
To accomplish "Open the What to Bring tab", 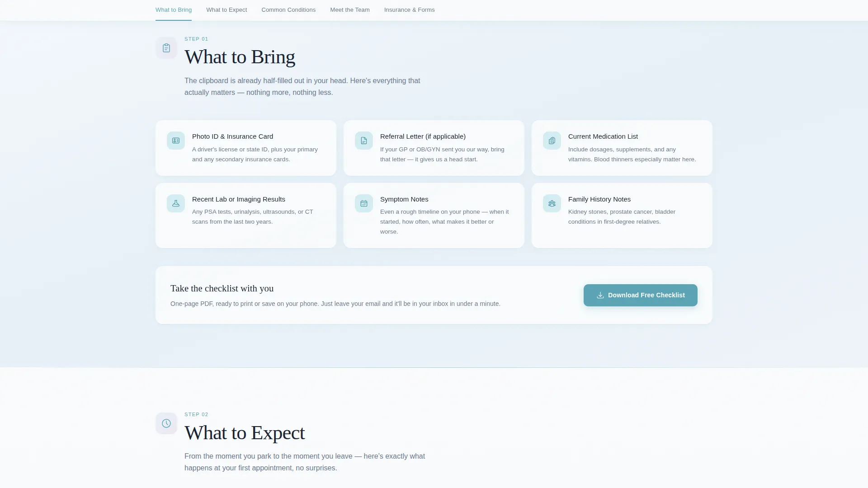I will [x=174, y=10].
